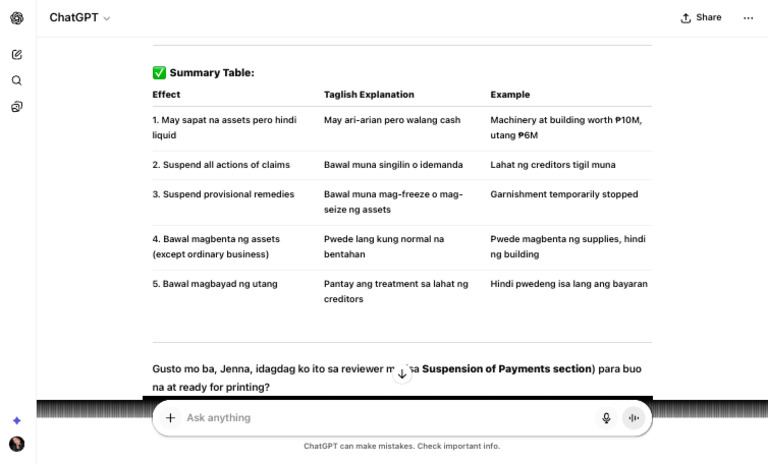
Task: Expand the ChatGPT model selector dropdown
Action: point(79,18)
